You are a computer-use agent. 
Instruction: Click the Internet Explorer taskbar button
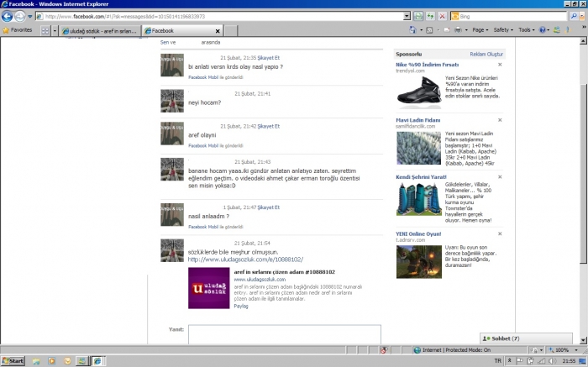point(97,361)
